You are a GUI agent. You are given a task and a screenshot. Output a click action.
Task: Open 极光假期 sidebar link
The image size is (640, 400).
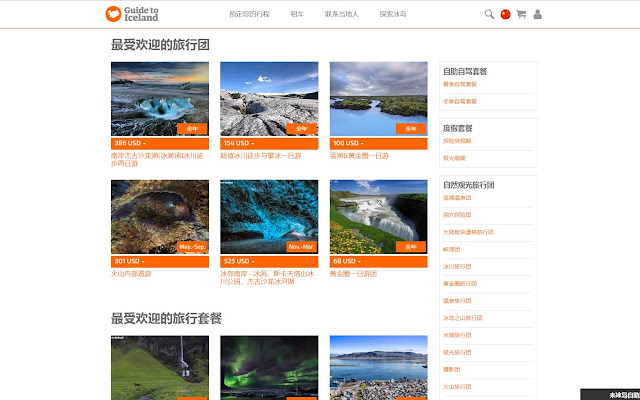point(454,158)
